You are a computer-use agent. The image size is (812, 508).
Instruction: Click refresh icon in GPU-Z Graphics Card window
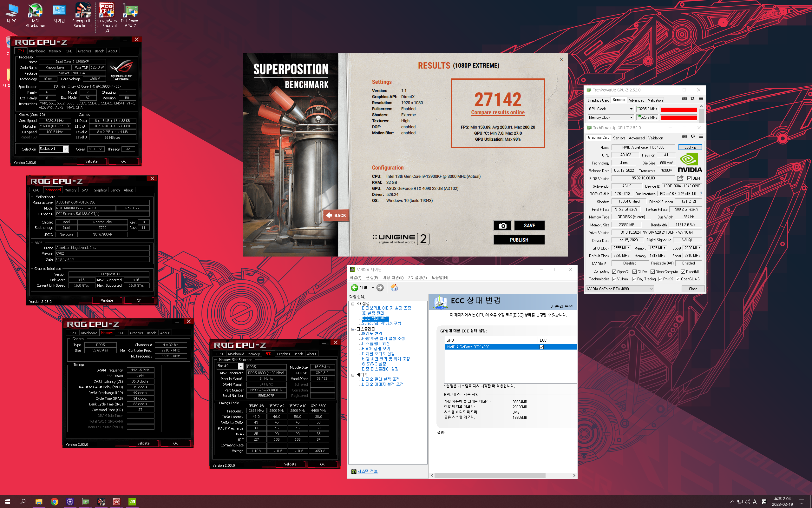click(693, 137)
